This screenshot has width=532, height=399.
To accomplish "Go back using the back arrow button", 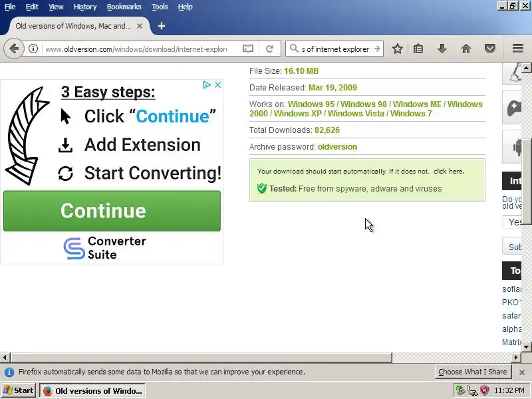I will (14, 49).
